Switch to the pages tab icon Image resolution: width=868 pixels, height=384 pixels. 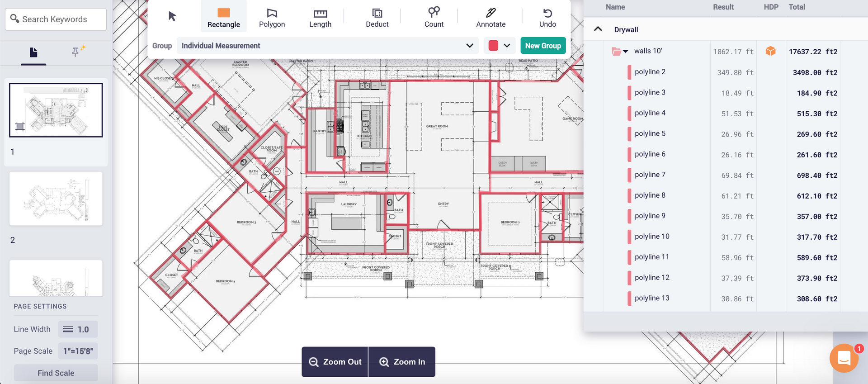pyautogui.click(x=33, y=53)
